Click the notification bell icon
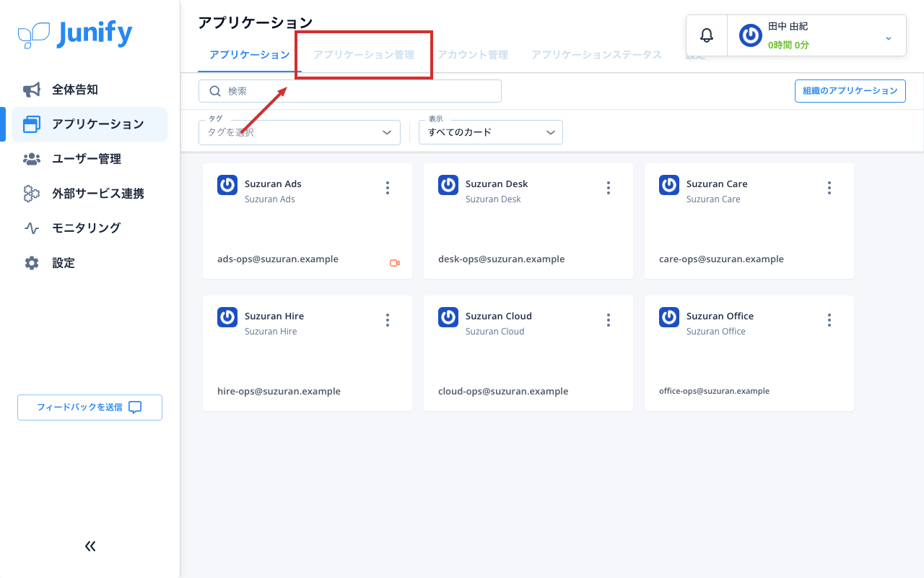 click(707, 35)
